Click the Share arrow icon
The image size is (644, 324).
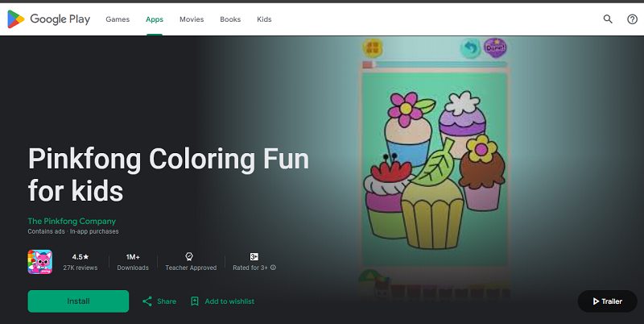click(147, 301)
